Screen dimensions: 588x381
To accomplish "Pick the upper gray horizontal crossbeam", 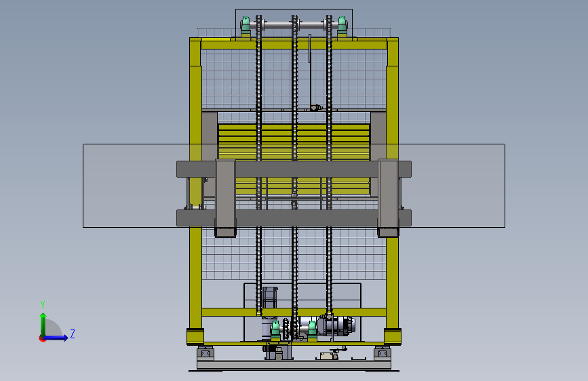I will [294, 169].
